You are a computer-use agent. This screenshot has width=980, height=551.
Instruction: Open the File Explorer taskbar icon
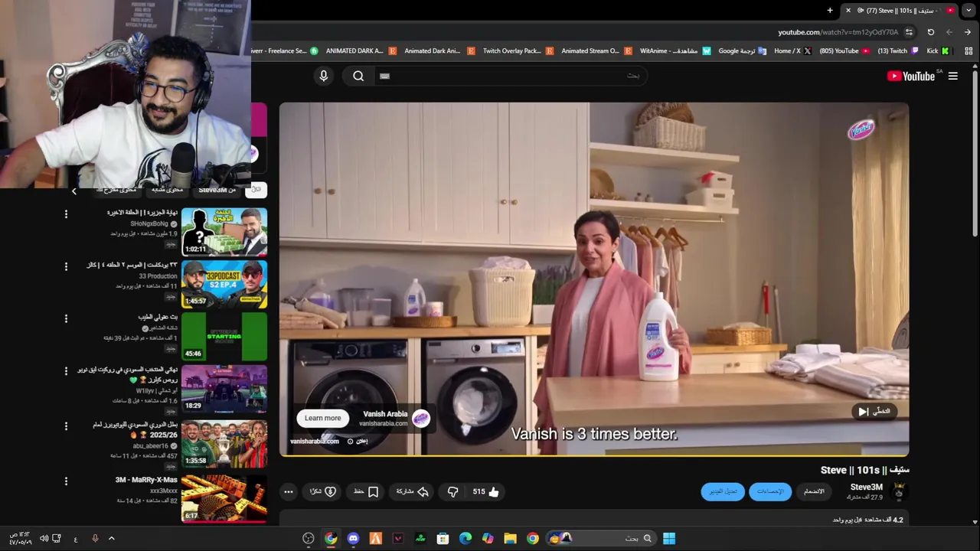click(510, 538)
